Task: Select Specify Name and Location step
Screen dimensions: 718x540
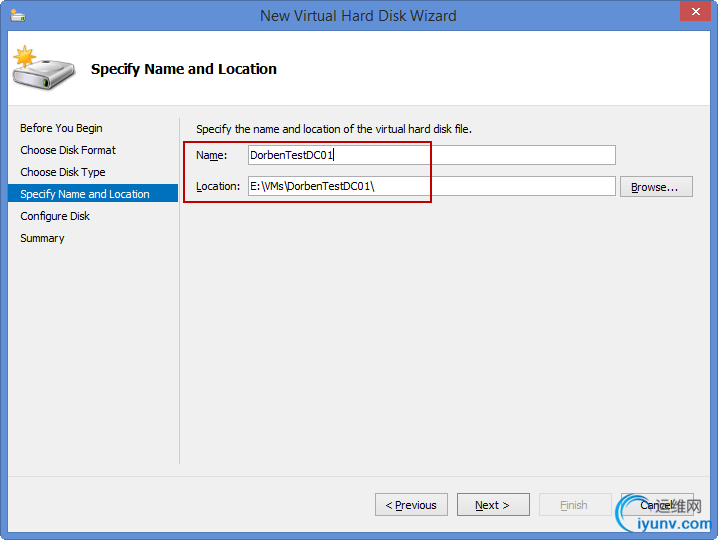Action: (x=93, y=194)
